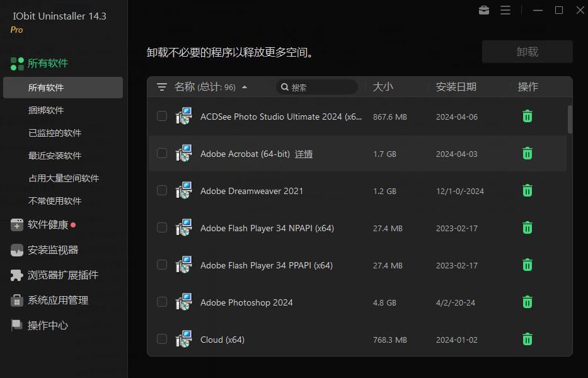Tick the Adobe Photoshop 2024 checkbox

[161, 302]
